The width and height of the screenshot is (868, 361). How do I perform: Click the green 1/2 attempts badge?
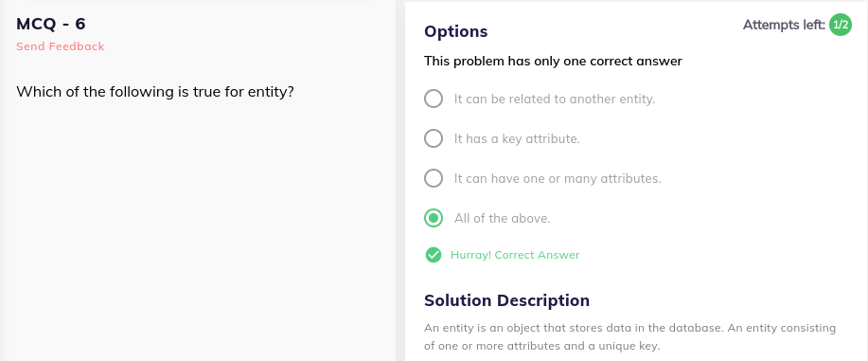click(x=841, y=25)
